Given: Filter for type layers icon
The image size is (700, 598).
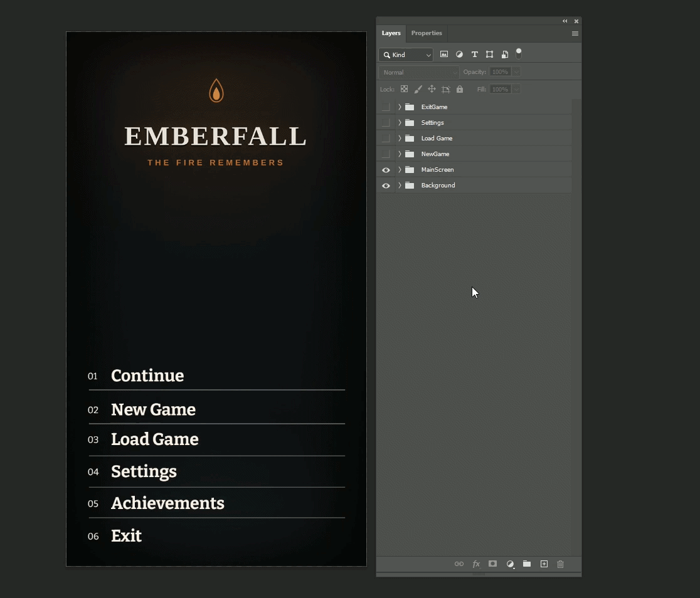Looking at the screenshot, I should pos(475,55).
